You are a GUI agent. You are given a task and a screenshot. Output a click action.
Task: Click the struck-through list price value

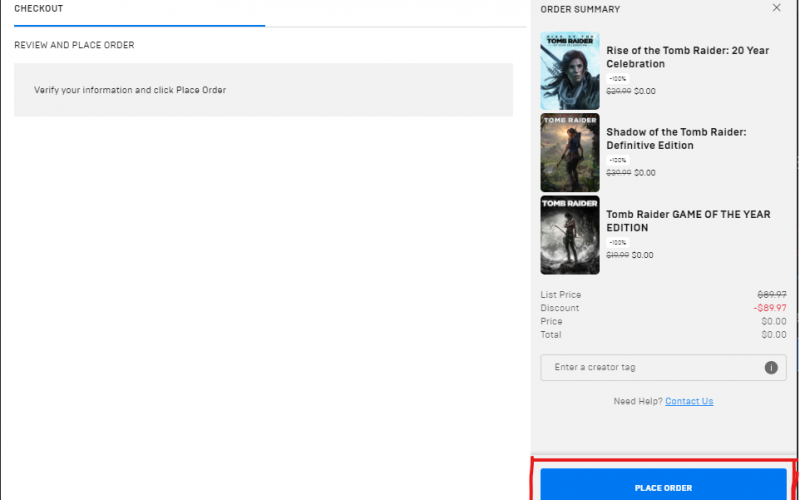click(x=772, y=295)
